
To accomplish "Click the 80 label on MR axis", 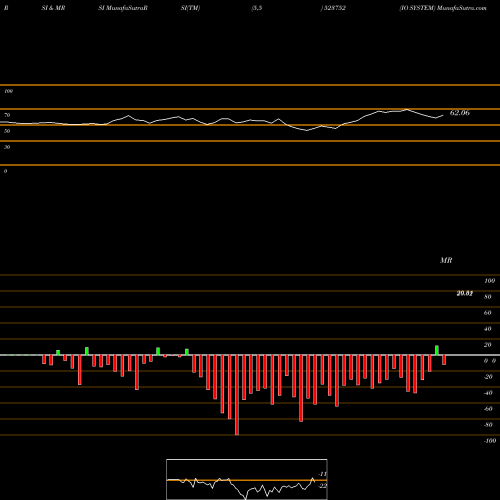I will (488, 297).
